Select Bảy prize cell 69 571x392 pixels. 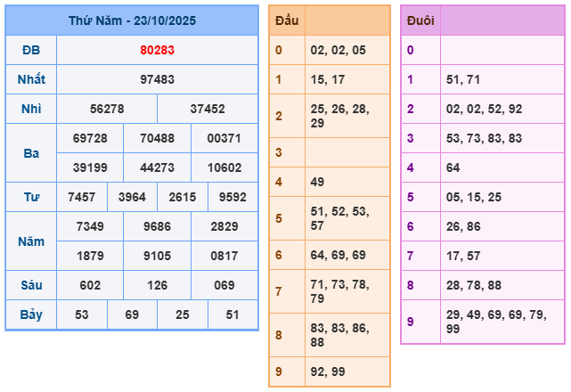coord(132,314)
